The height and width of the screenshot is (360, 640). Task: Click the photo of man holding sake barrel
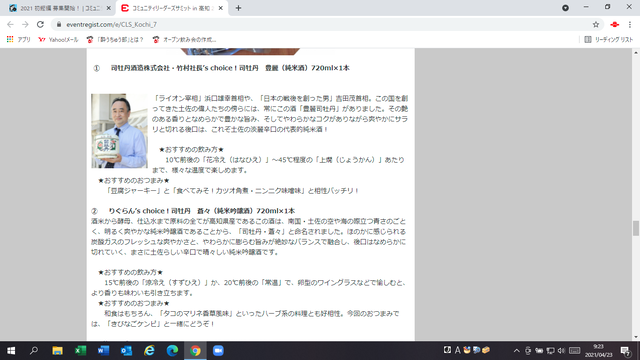click(x=119, y=131)
